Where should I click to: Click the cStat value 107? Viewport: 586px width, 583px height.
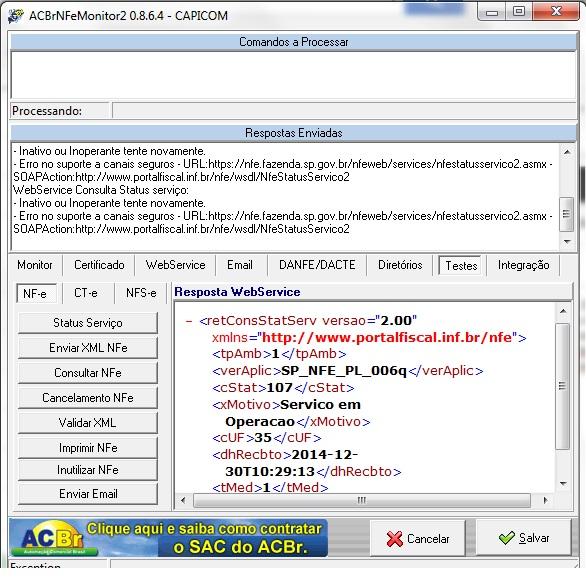pyautogui.click(x=280, y=388)
